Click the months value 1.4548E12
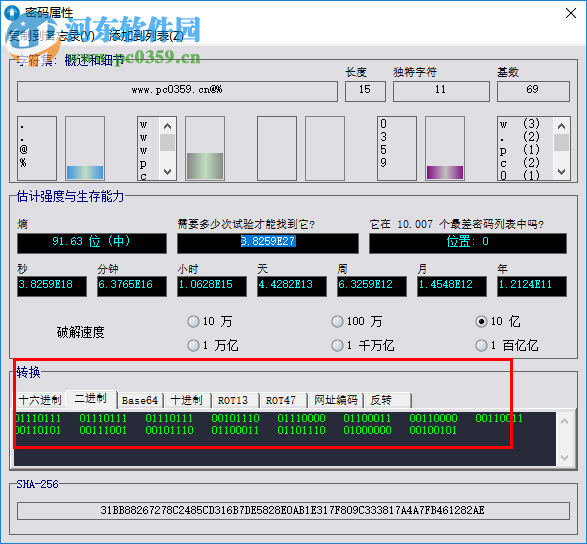This screenshot has width=587, height=544. click(452, 286)
